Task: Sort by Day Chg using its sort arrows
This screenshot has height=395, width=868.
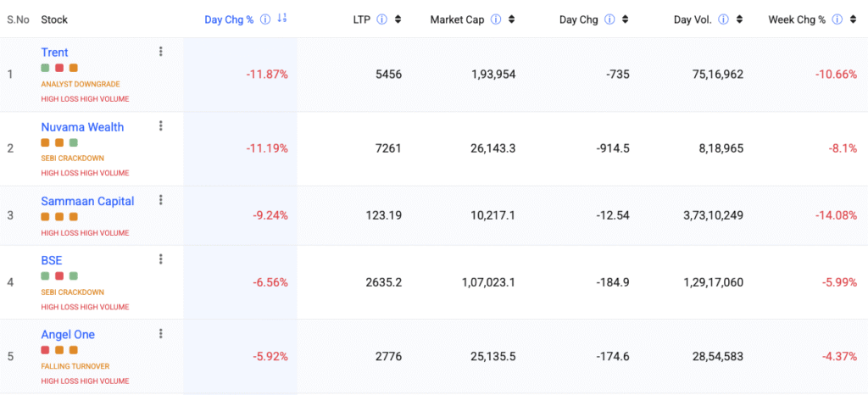Action: point(625,19)
